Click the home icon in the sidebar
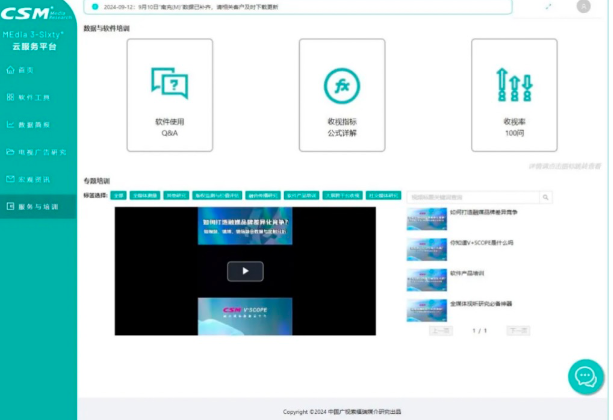 [11, 70]
